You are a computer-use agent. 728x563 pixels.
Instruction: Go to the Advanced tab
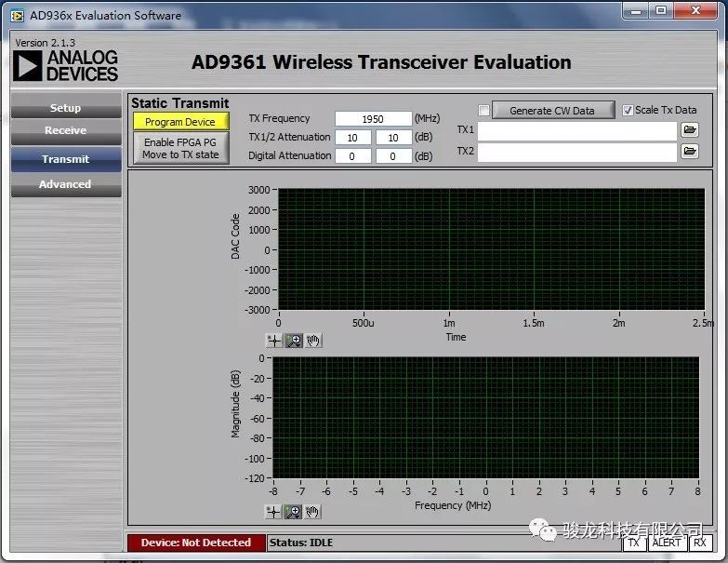pos(65,184)
